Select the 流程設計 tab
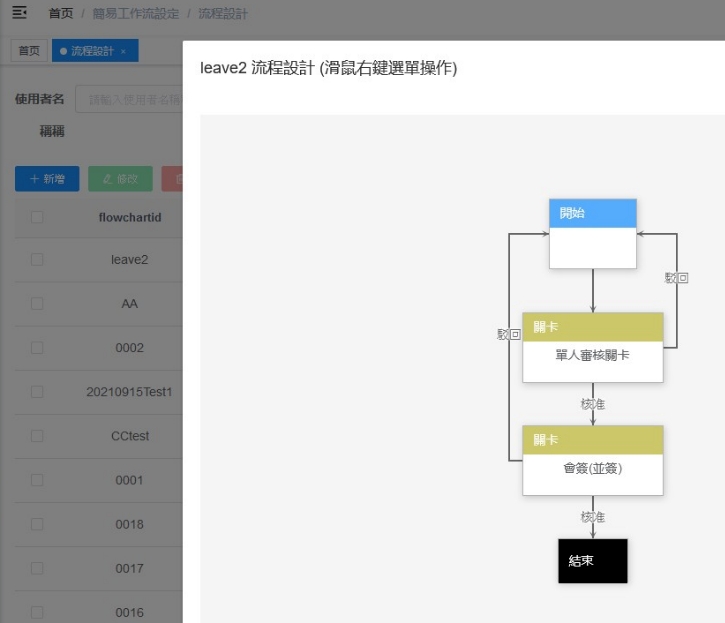Screen dimensions: 725x623 point(91,51)
